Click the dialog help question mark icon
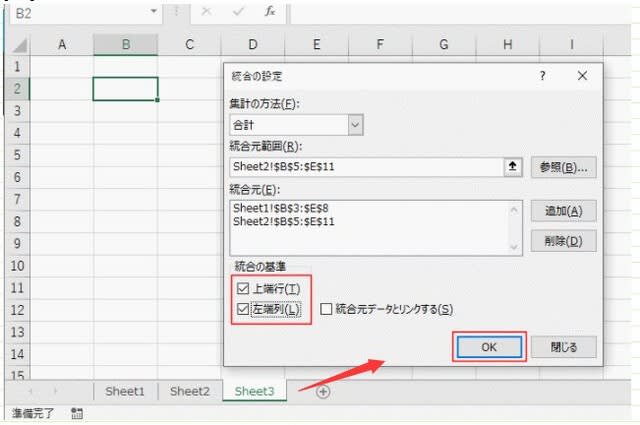The image size is (640, 425). coord(543,76)
